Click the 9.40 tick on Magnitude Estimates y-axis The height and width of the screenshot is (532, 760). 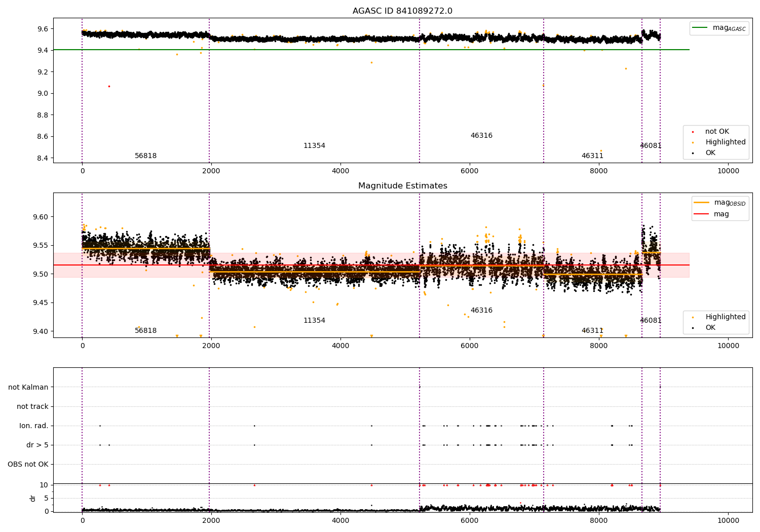[x=41, y=332]
